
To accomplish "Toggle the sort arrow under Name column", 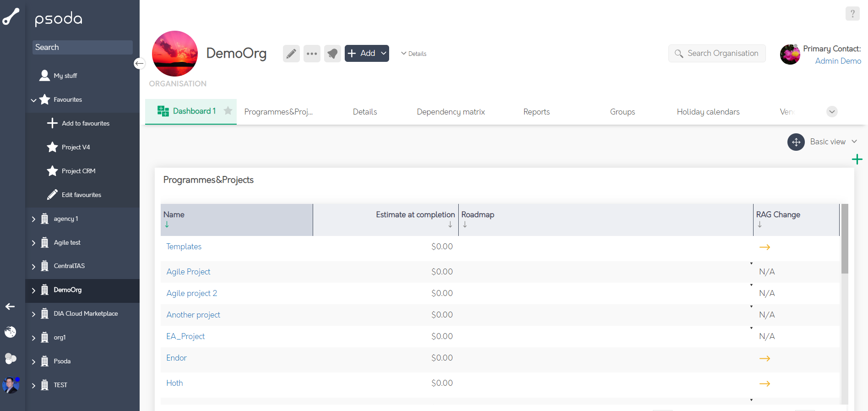I will (x=167, y=225).
